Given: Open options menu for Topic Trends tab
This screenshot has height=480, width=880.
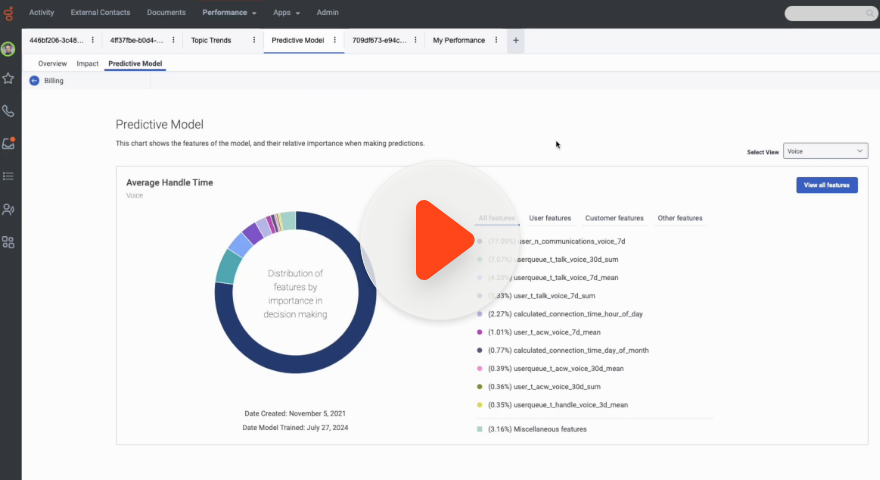Looking at the screenshot, I should click(x=255, y=40).
